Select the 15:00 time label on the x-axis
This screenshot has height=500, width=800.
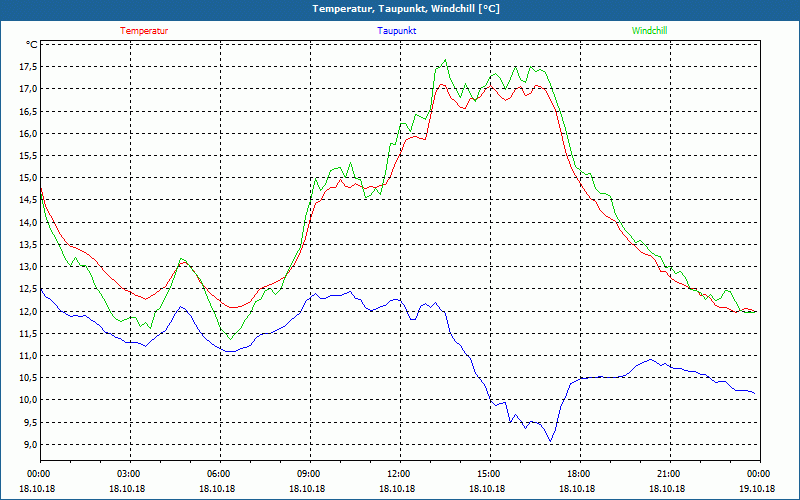click(x=488, y=473)
